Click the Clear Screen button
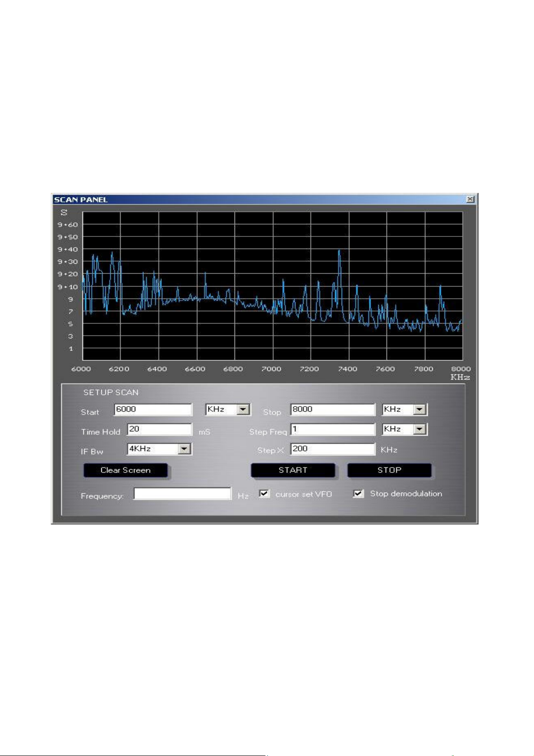Viewport: 534px width, 756px height. (126, 470)
